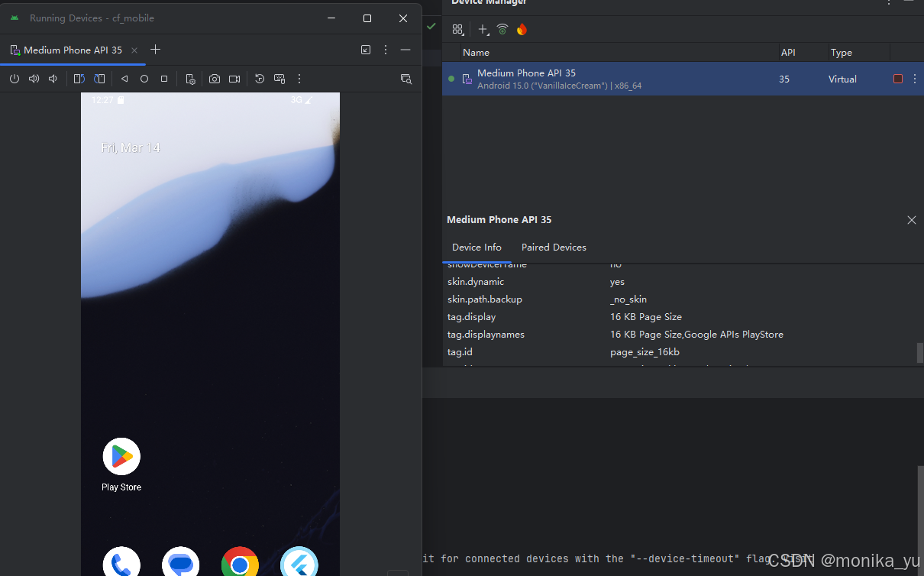
Task: Click the Power button in emulator toolbar
Action: pos(15,79)
